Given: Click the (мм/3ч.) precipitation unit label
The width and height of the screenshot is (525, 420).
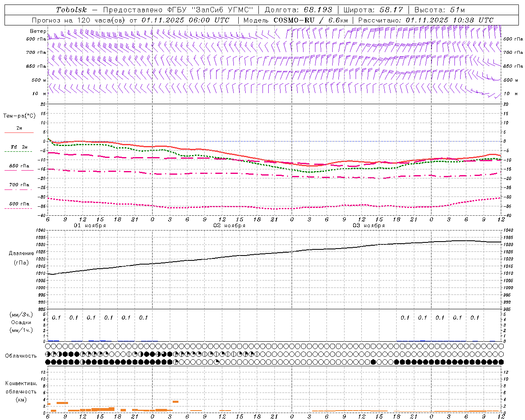Looking at the screenshot, I should click(21, 315).
